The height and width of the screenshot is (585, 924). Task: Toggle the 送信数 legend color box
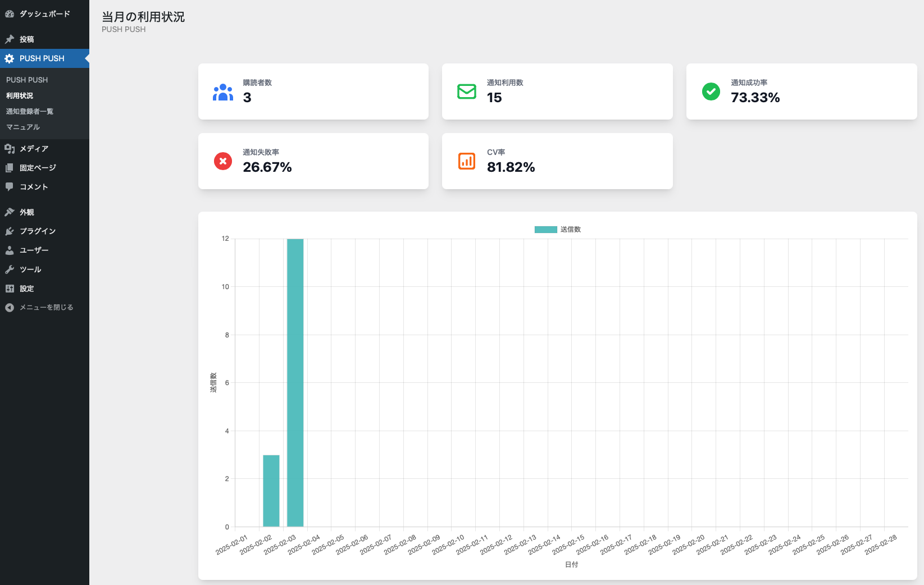(545, 230)
